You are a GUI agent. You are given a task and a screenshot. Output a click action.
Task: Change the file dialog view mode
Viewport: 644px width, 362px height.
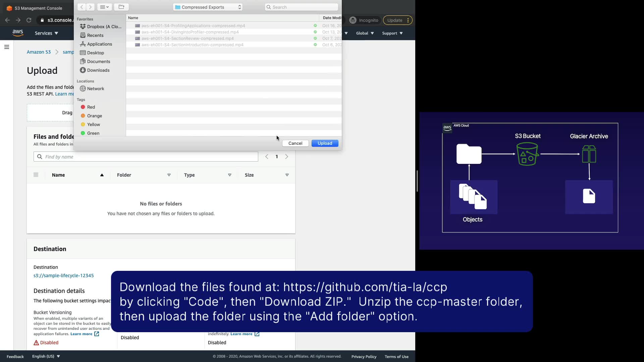pyautogui.click(x=104, y=7)
